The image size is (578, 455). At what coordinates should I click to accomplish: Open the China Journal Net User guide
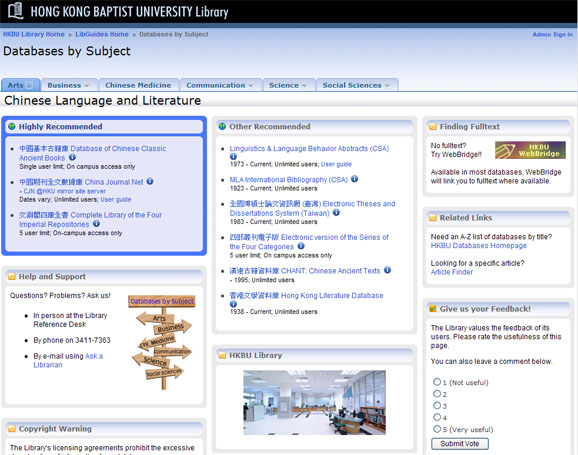[116, 199]
